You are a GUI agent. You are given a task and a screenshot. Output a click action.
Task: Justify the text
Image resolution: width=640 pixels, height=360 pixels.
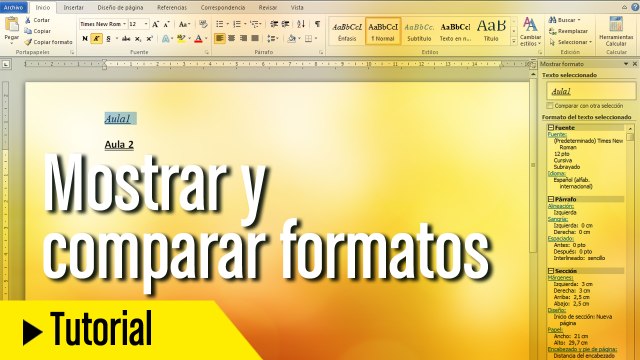click(255, 38)
